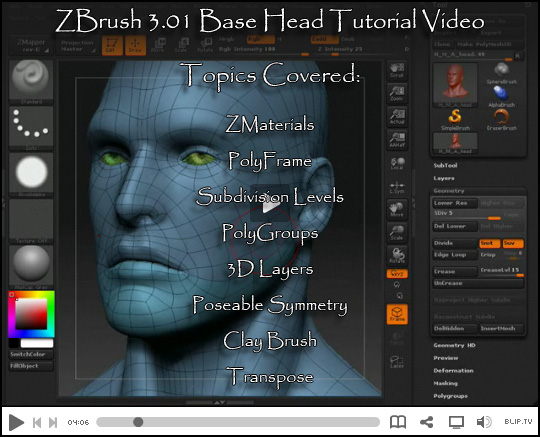Select the black secondary color swatch
The height and width of the screenshot is (437, 540).
(14, 343)
